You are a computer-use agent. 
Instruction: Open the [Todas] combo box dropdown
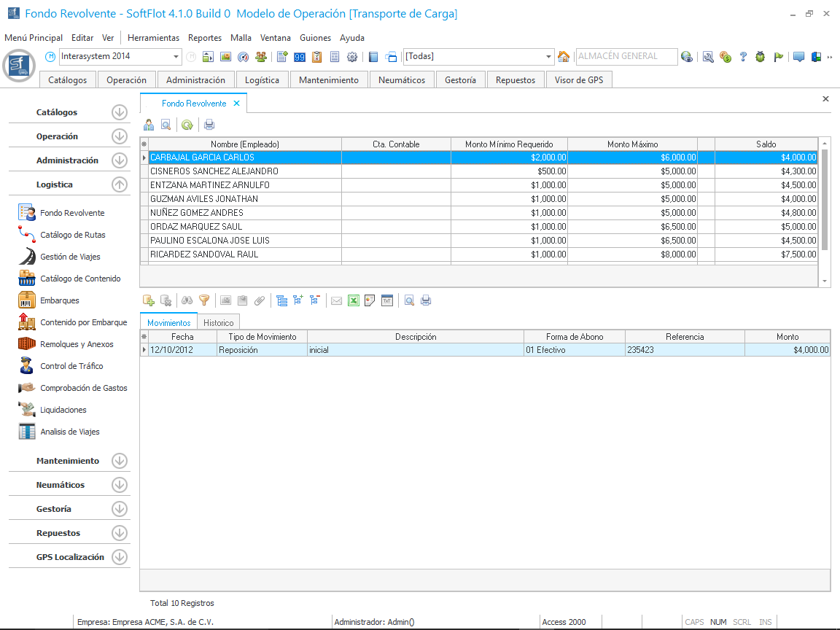click(549, 57)
